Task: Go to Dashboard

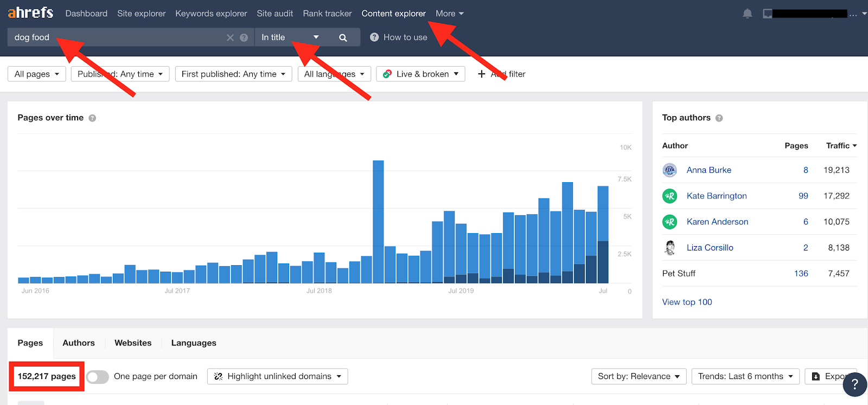Action: point(86,14)
